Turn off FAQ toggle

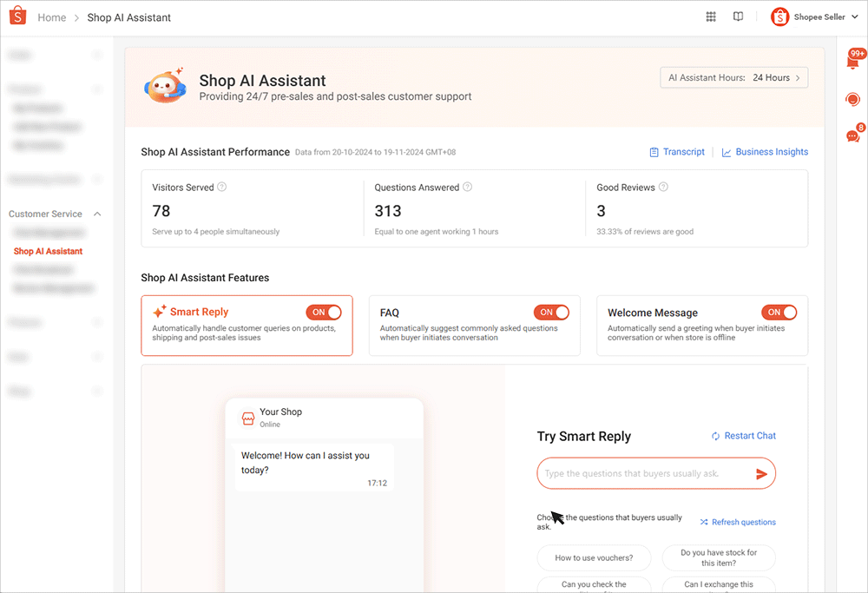click(551, 313)
